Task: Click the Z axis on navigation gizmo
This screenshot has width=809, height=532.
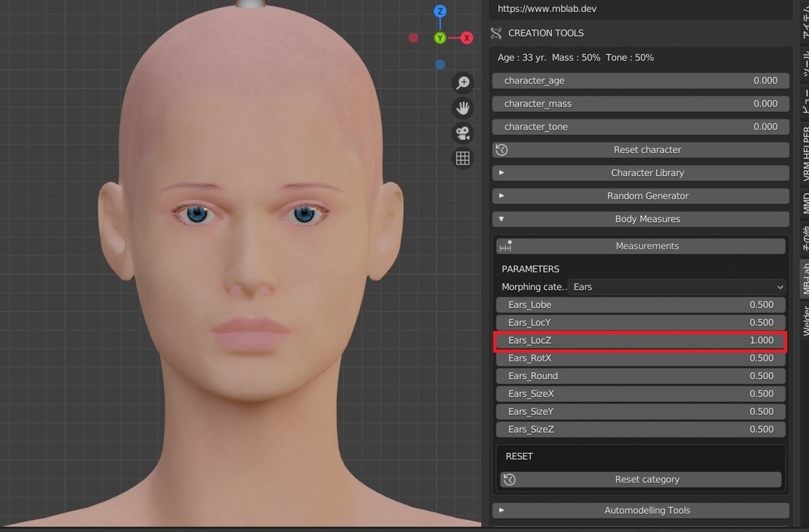Action: pyautogui.click(x=440, y=11)
